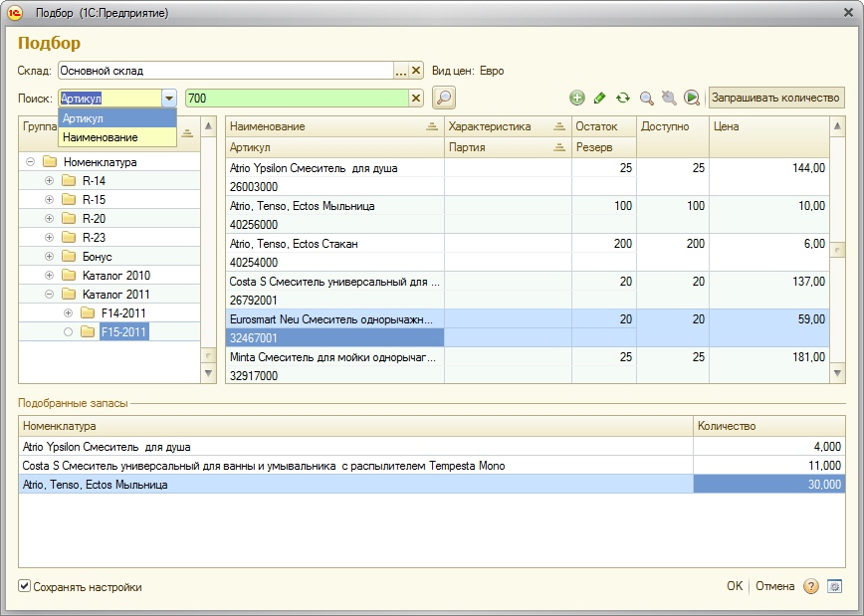Expand the R-14 folder node
Screen dimensions: 864x616
pos(49,181)
